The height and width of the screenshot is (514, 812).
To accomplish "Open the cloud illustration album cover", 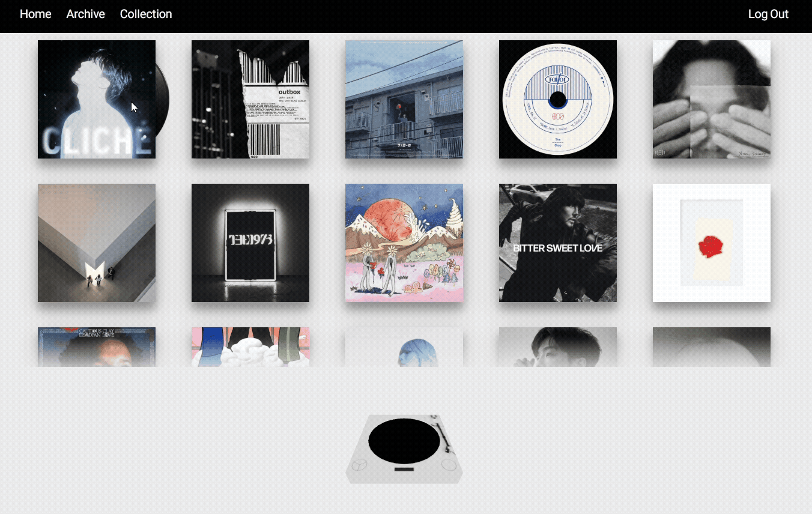I will click(x=250, y=346).
